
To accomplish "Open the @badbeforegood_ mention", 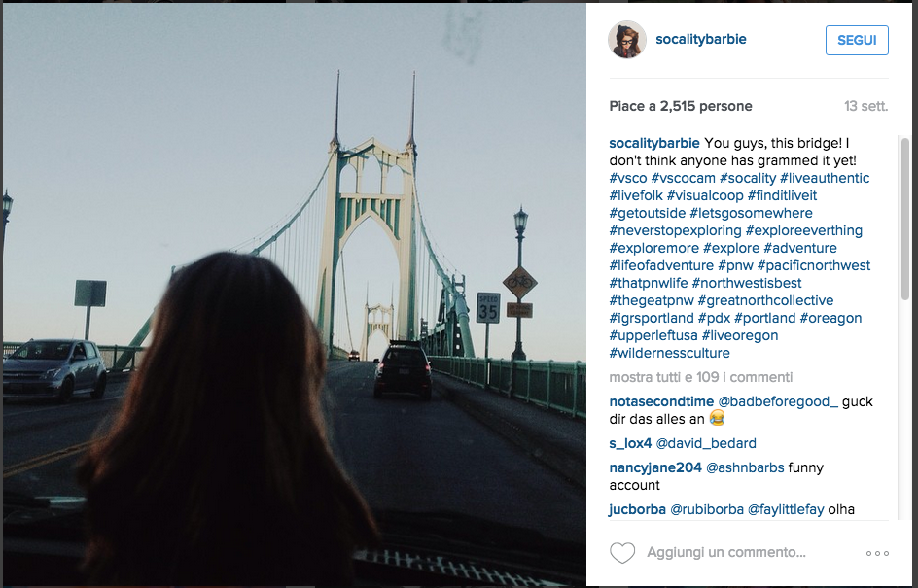I will coord(777,401).
